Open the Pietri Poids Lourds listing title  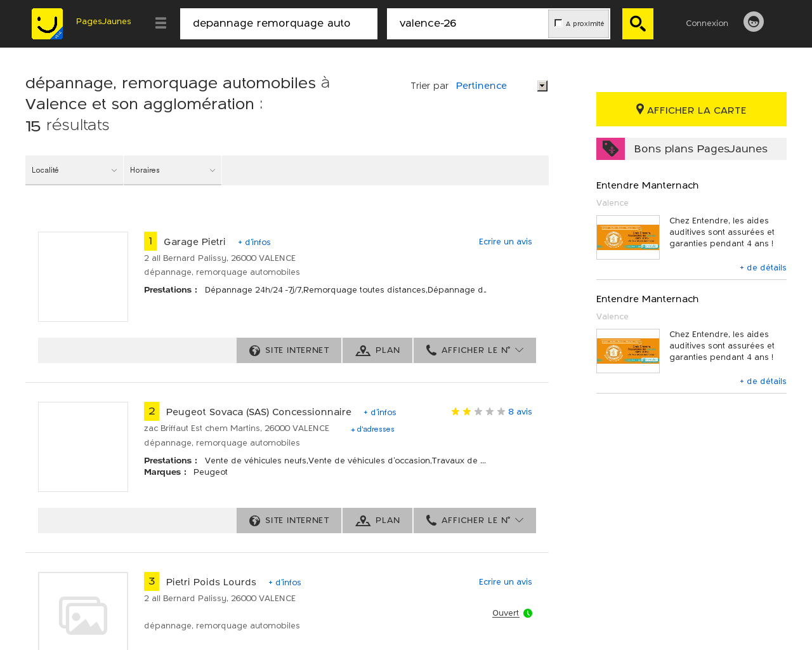(211, 581)
